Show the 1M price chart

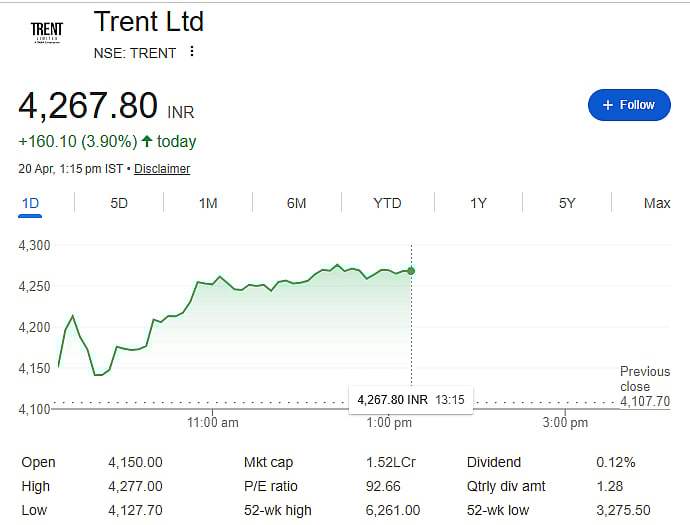click(208, 203)
